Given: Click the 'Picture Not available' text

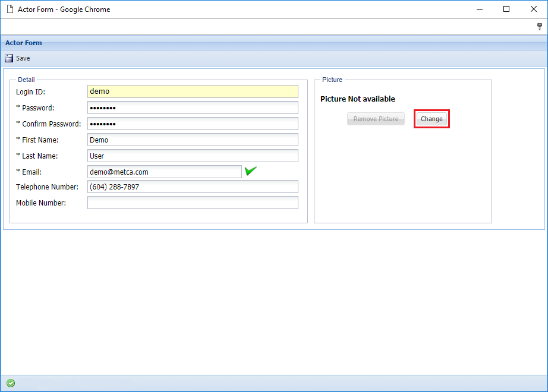Looking at the screenshot, I should (x=358, y=99).
